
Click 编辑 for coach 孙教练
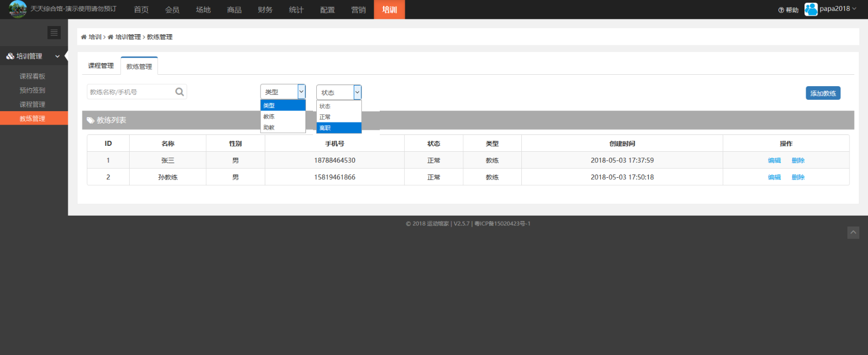click(x=774, y=177)
